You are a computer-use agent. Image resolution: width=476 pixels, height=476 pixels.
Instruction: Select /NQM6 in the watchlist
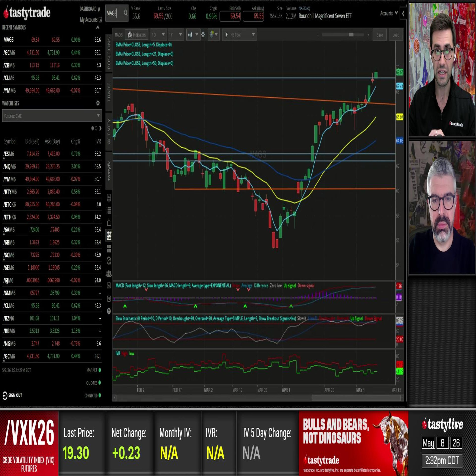(52, 167)
